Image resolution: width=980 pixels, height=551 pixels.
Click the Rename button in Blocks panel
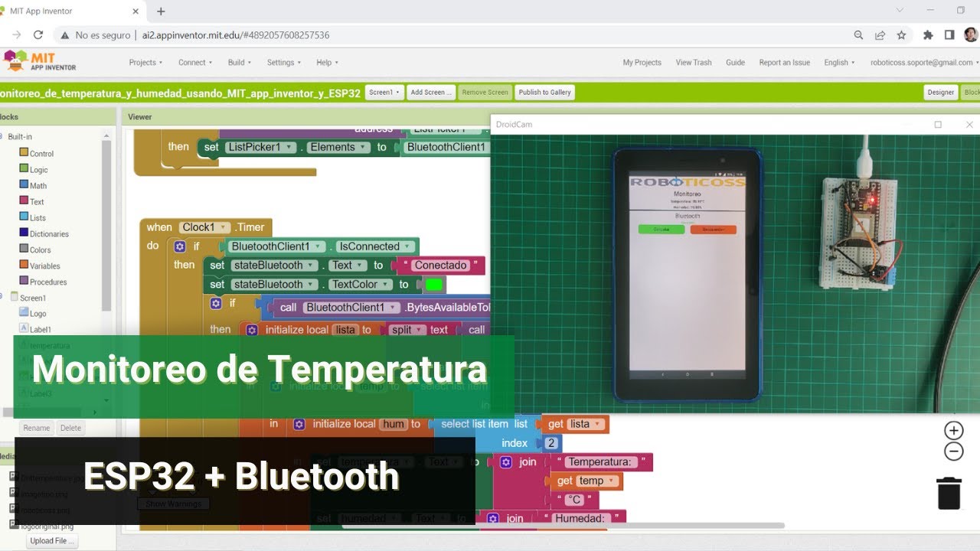[36, 428]
